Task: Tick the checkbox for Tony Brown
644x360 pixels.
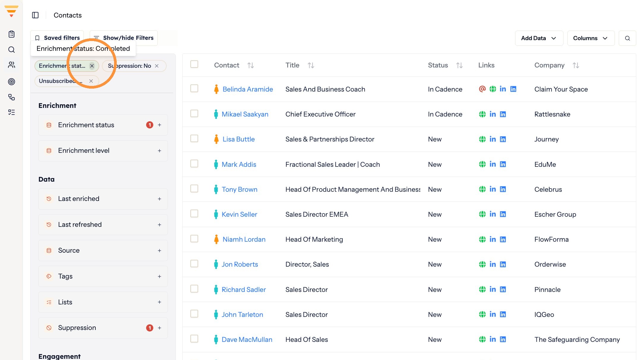Action: 194,189
